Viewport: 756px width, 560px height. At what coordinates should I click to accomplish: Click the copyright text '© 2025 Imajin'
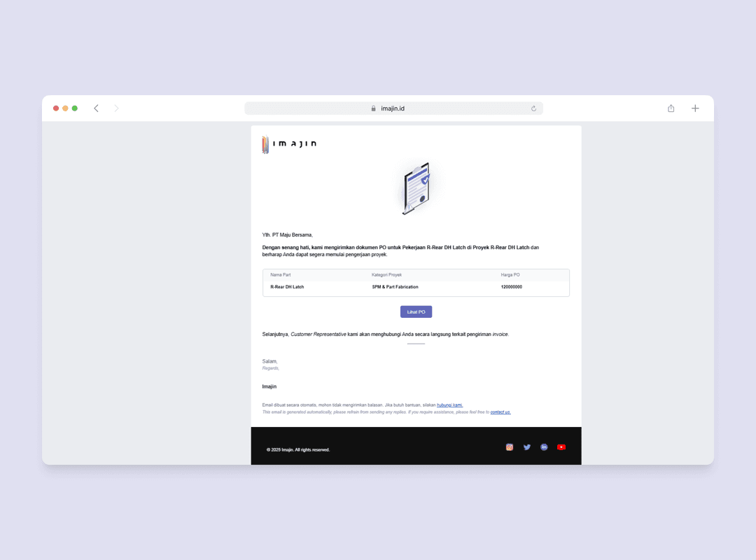(x=297, y=449)
